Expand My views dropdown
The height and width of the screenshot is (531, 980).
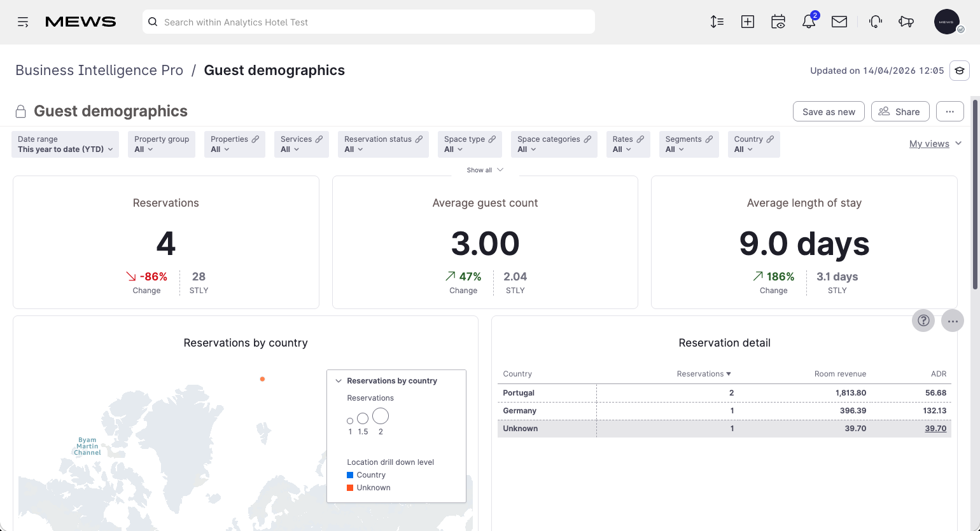pyautogui.click(x=935, y=144)
